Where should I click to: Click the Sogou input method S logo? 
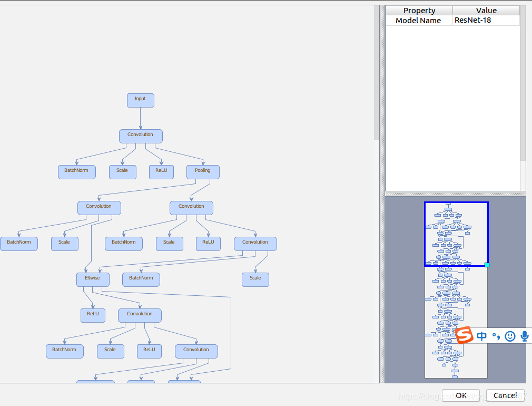tap(464, 335)
